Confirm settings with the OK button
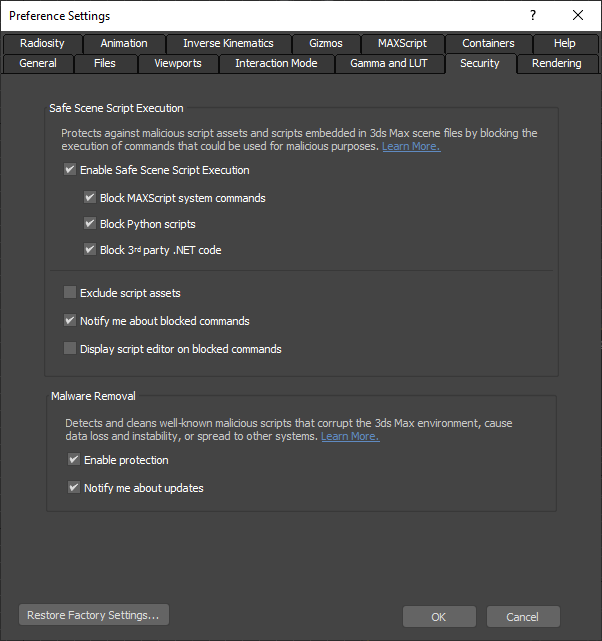The width and height of the screenshot is (602, 641). 438,617
